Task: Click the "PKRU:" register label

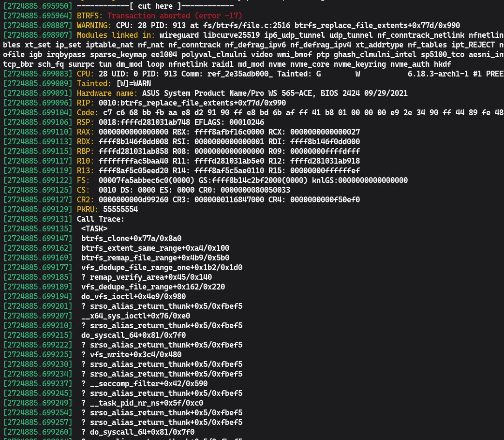Action: 88,209
